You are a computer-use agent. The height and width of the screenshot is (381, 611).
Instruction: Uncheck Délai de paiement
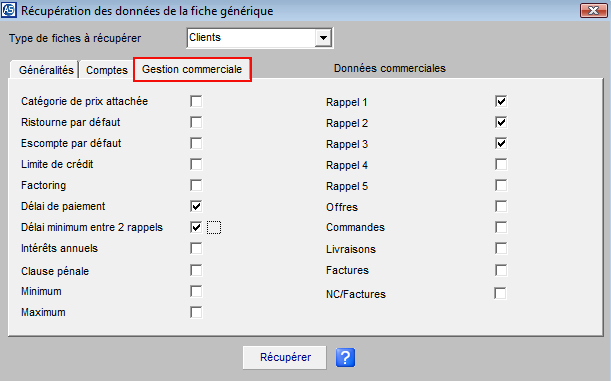(x=196, y=206)
